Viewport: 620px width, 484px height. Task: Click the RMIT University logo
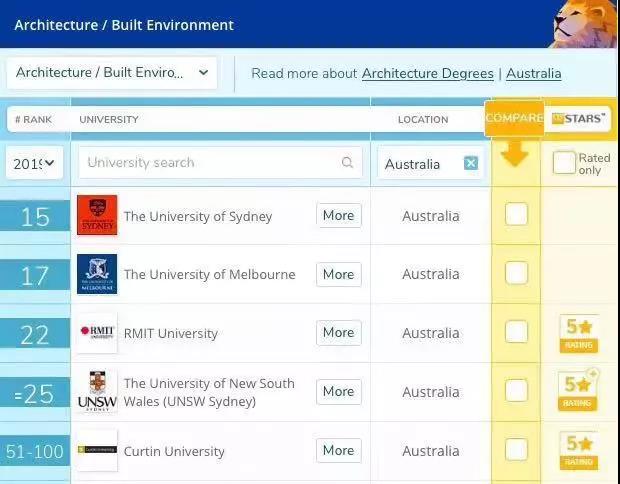(97, 333)
